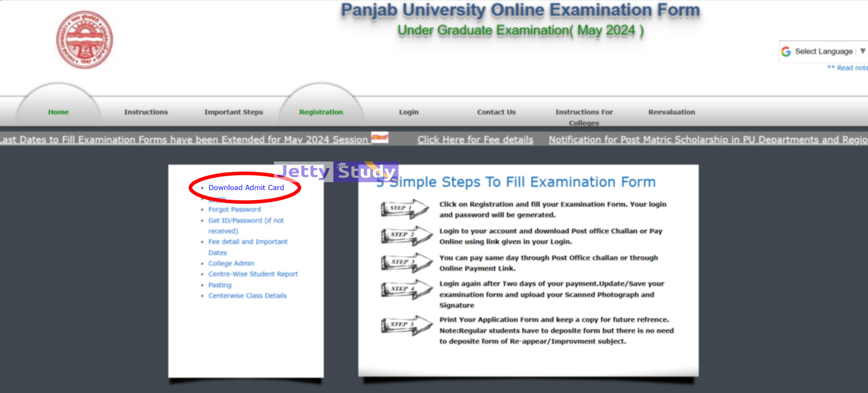Click the STEP 5 arrow icon
Screen dimensions: 868x393
click(406, 325)
